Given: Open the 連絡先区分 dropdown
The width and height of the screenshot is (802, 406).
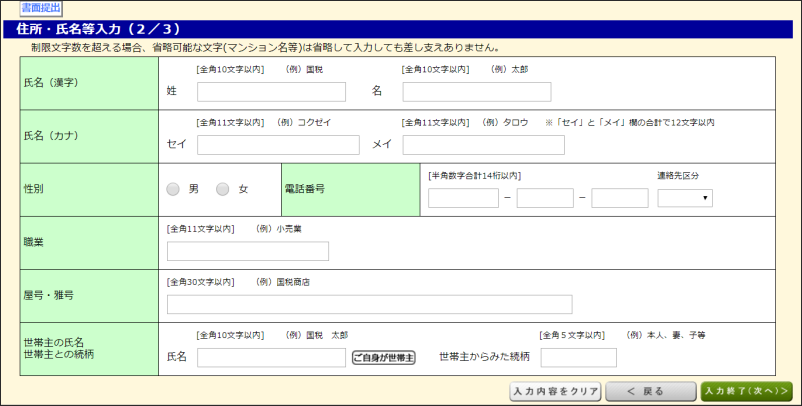Looking at the screenshot, I should (685, 198).
